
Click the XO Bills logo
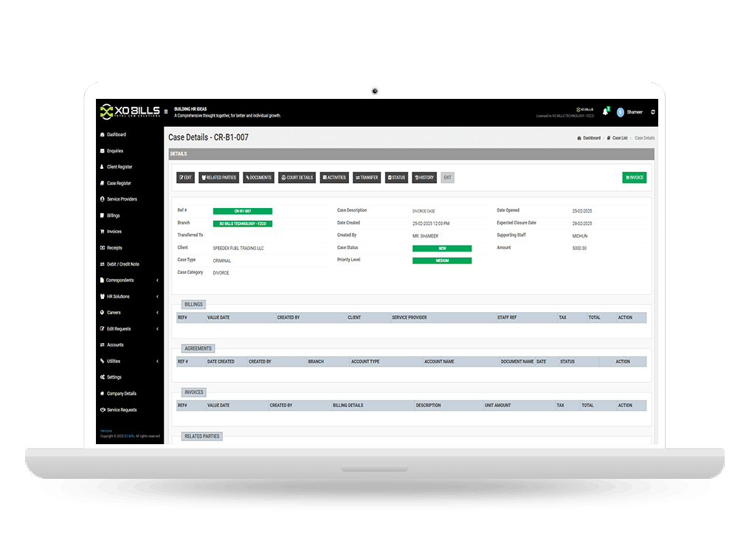(x=130, y=111)
